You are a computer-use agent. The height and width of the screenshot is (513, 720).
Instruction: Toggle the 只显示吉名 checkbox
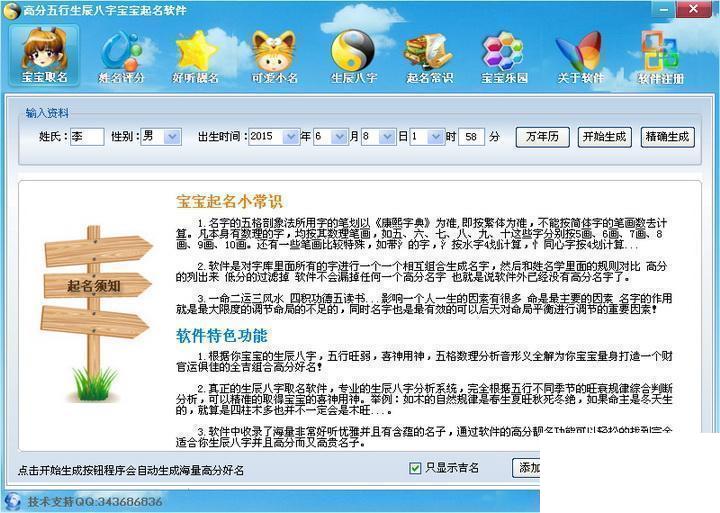click(x=415, y=468)
